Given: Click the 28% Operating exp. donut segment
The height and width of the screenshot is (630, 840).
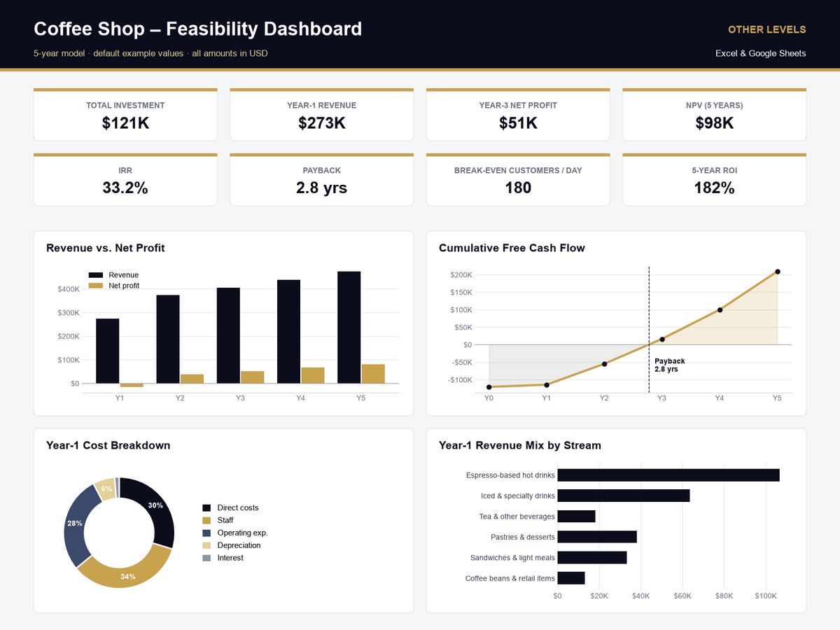Looking at the screenshot, I should point(74,524).
